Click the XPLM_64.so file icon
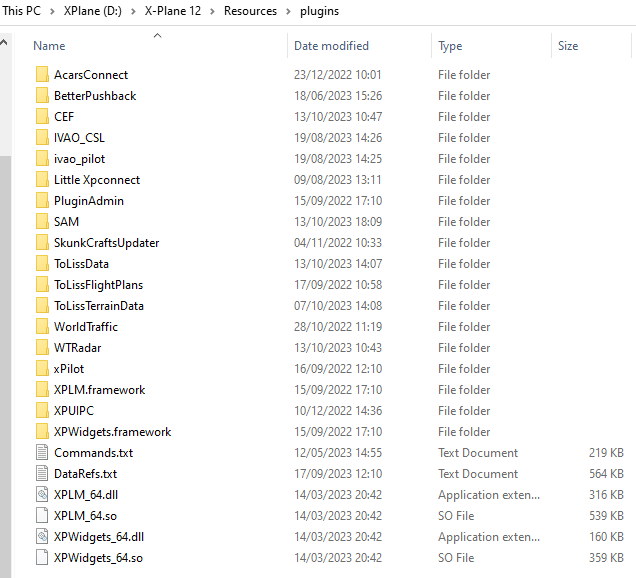The height and width of the screenshot is (578, 636). point(42,516)
